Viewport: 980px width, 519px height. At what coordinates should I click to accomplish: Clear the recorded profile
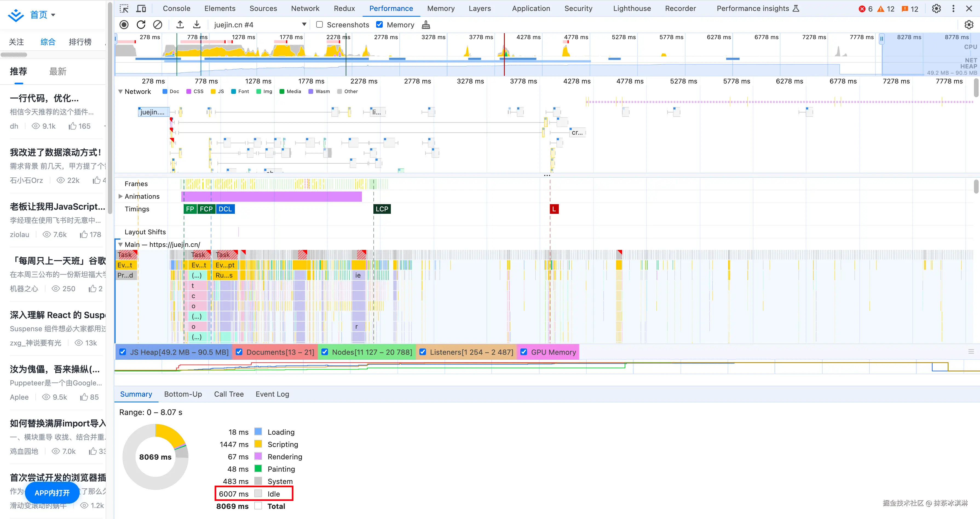click(x=157, y=25)
